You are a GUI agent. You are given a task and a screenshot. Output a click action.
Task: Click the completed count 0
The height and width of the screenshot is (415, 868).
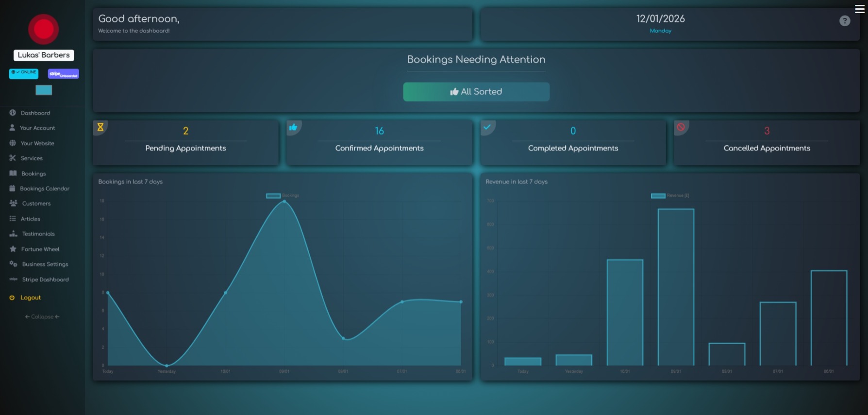[573, 131]
